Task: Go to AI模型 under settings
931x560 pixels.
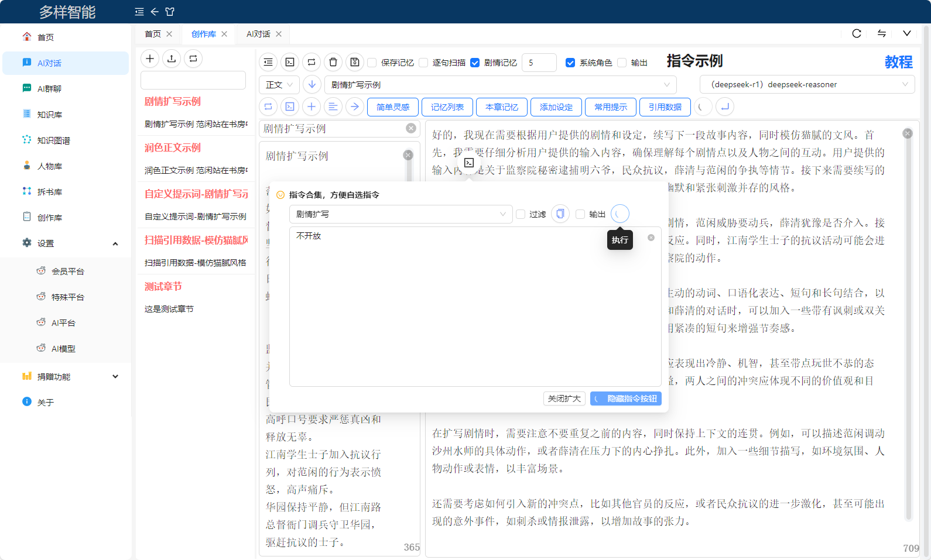Action: pyautogui.click(x=66, y=349)
